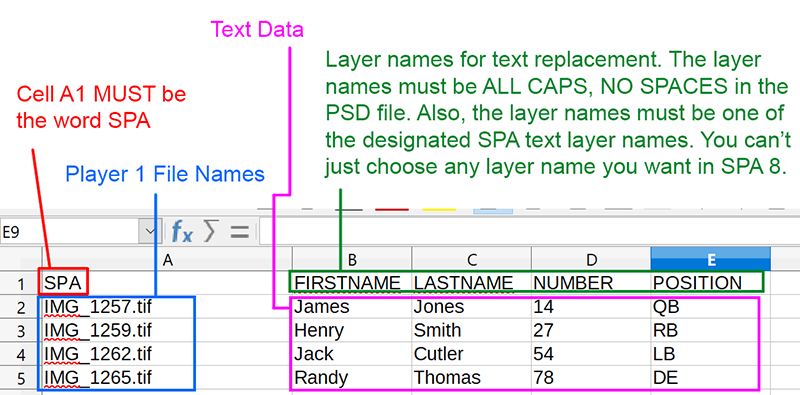Select the cell with last name Cutler

(x=471, y=354)
